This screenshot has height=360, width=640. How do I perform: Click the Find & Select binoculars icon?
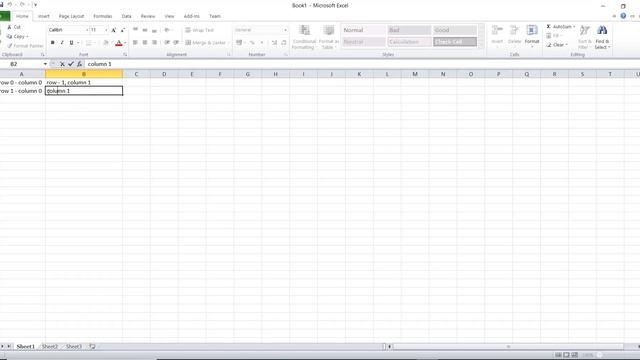pyautogui.click(x=602, y=31)
